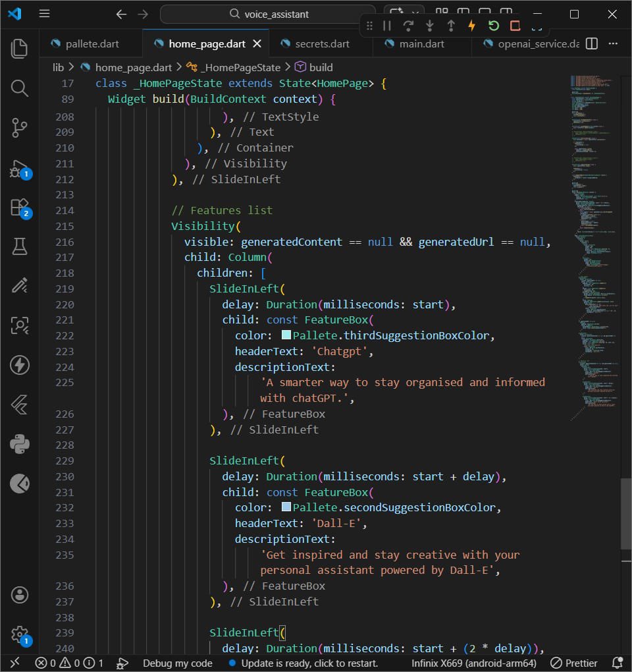Open the Thunder lightning bolt view in activity bar
The height and width of the screenshot is (672, 632).
click(x=19, y=365)
